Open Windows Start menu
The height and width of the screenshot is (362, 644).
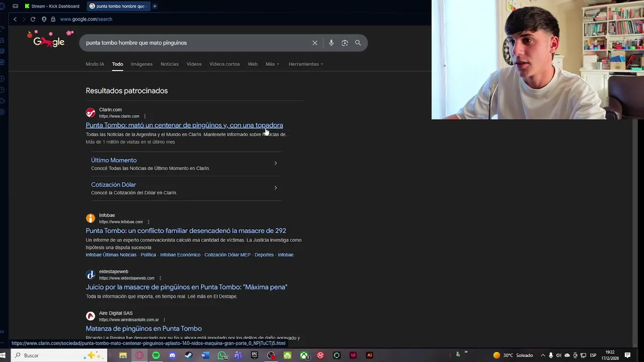(3, 355)
